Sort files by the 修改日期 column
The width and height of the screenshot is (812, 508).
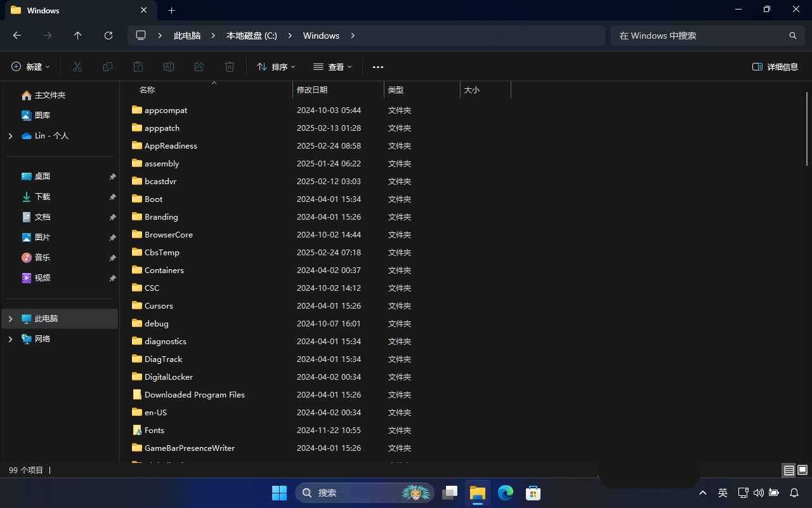(311, 90)
